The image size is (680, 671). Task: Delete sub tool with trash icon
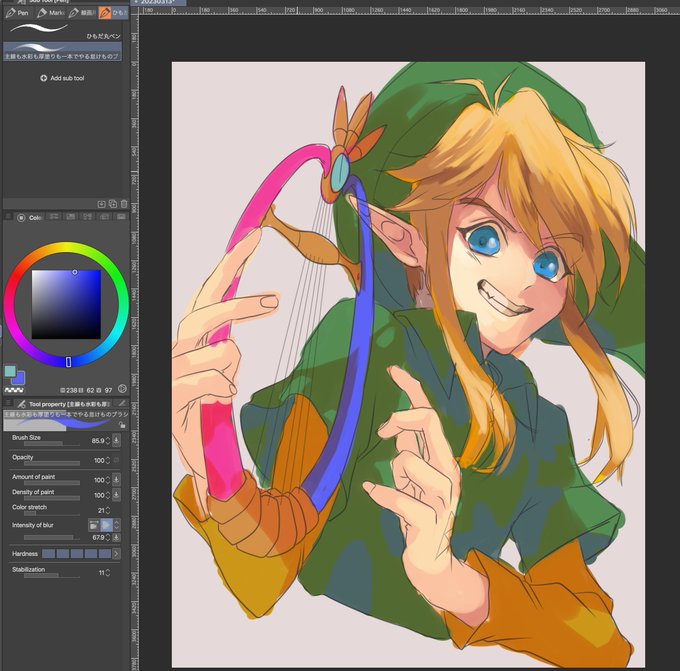pos(124,204)
